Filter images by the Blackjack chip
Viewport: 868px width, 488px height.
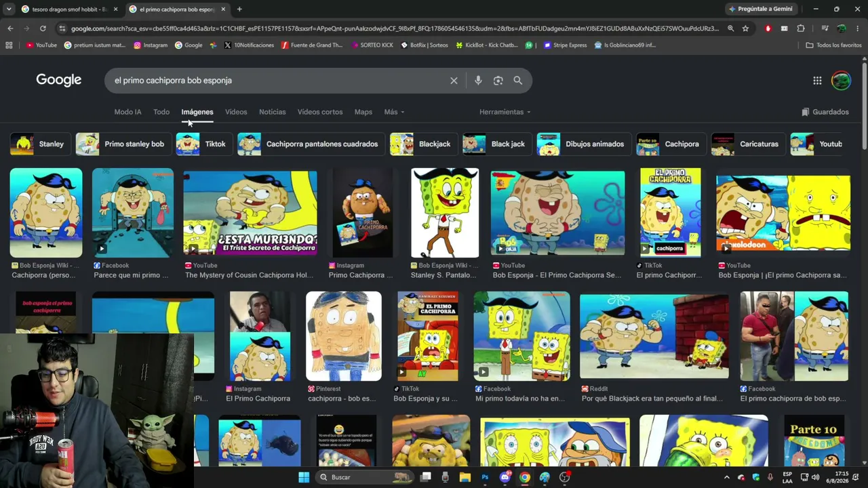pyautogui.click(x=423, y=144)
